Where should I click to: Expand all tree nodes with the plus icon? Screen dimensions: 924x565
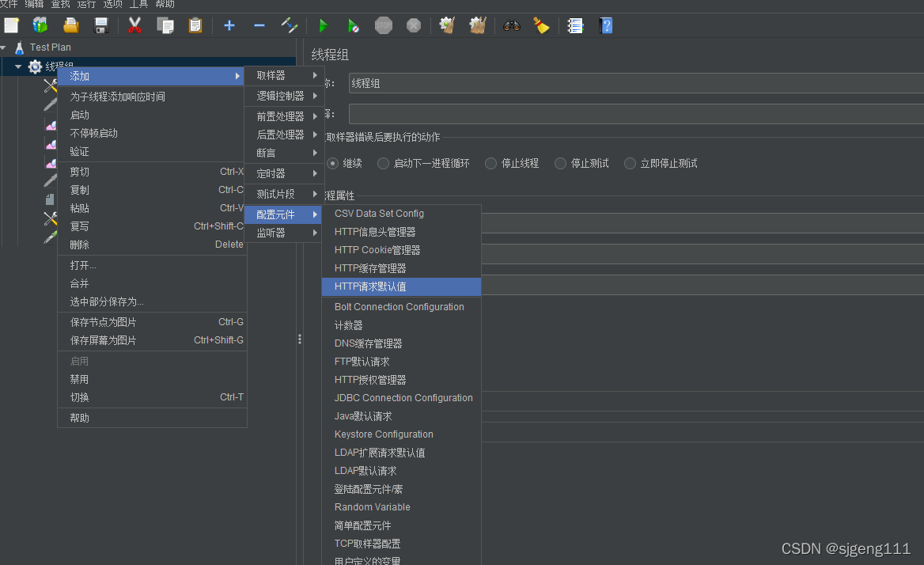(229, 25)
